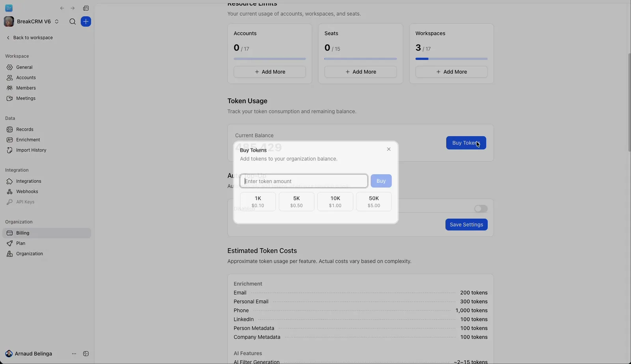The width and height of the screenshot is (631, 364).
Task: Open the layout panel icon beside the arrows
Action: point(86,8)
